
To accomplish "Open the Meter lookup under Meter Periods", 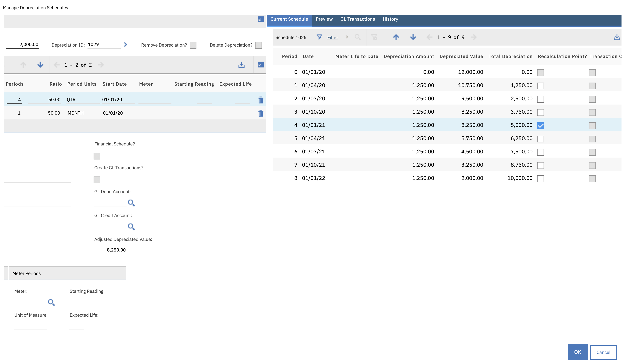I will [x=52, y=303].
